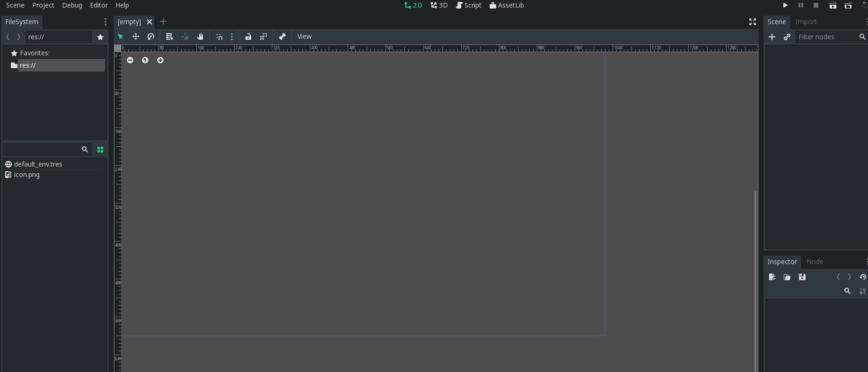Image resolution: width=868 pixels, height=372 pixels.
Task: Create a new resource in Inspector
Action: pos(772,277)
